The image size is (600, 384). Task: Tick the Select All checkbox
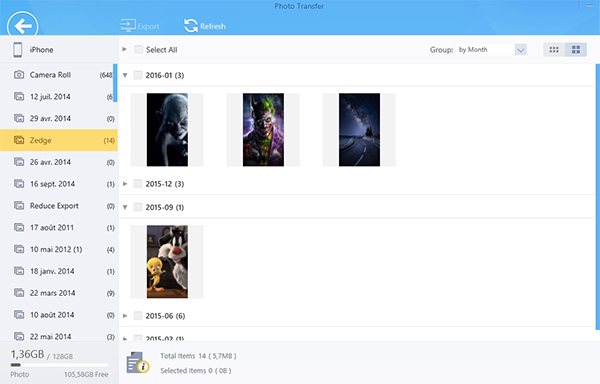139,49
